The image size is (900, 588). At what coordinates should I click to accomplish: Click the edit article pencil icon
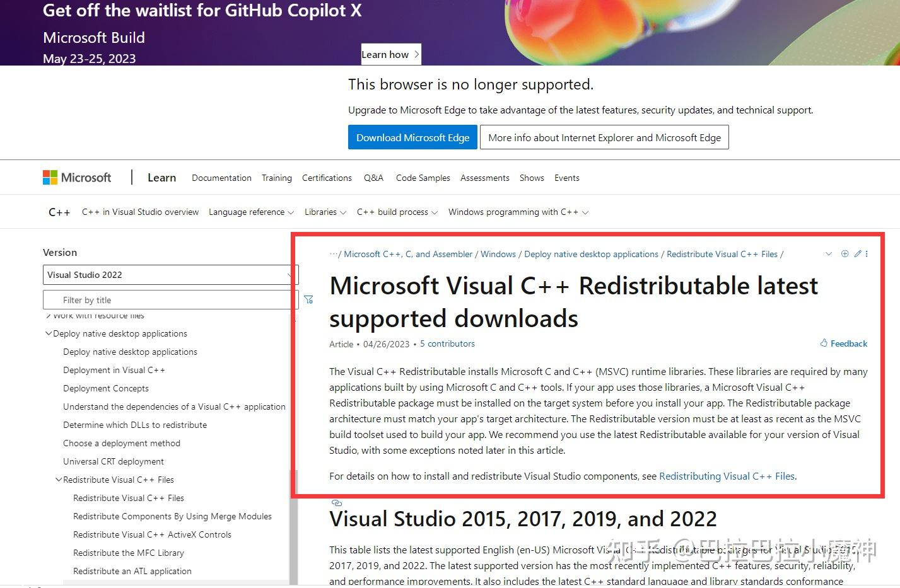tap(858, 253)
